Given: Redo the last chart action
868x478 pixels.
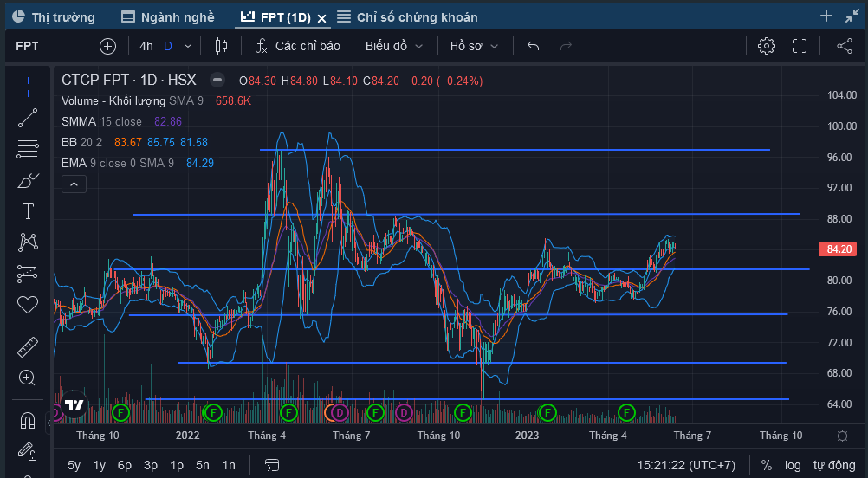Looking at the screenshot, I should click(x=566, y=47).
